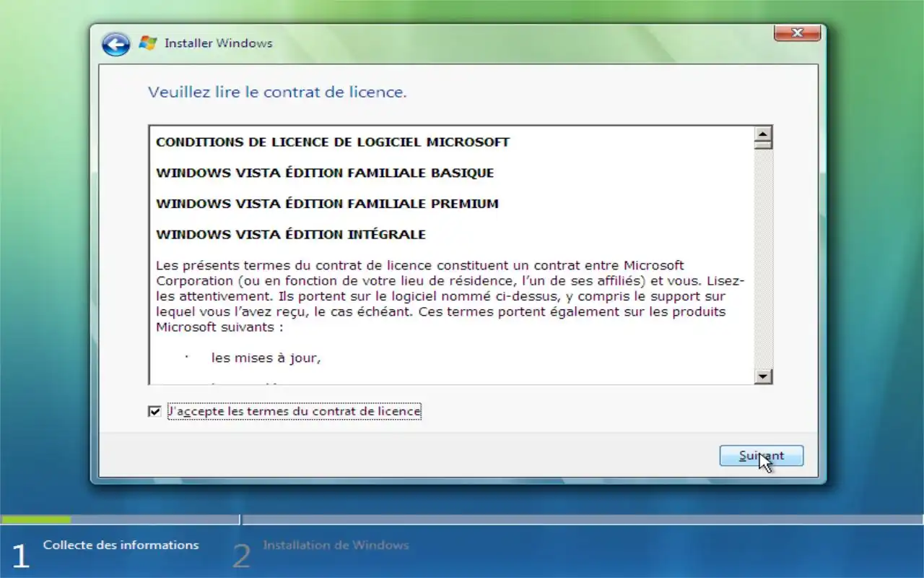Click the license text scrollbar up arrow
This screenshot has width=924, height=578.
(763, 134)
